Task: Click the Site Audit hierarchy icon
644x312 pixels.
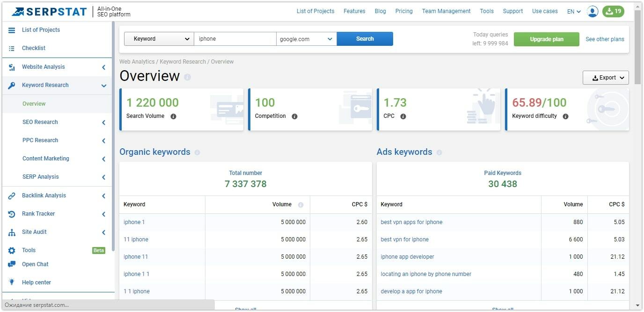Action: pyautogui.click(x=12, y=232)
